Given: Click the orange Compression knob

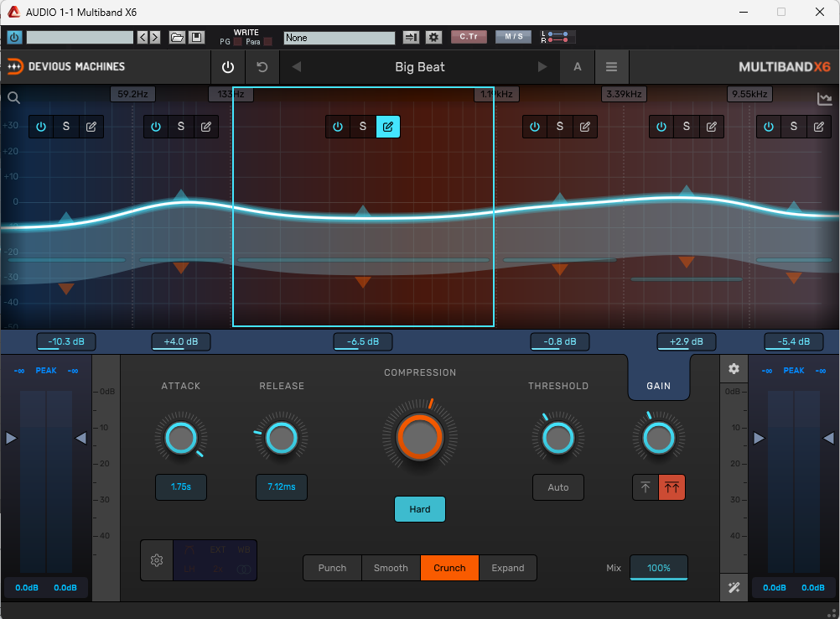Looking at the screenshot, I should [x=419, y=437].
